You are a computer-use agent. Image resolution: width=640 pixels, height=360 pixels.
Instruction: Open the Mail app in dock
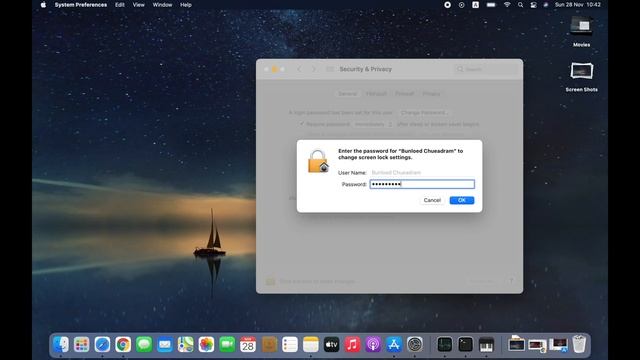point(165,344)
